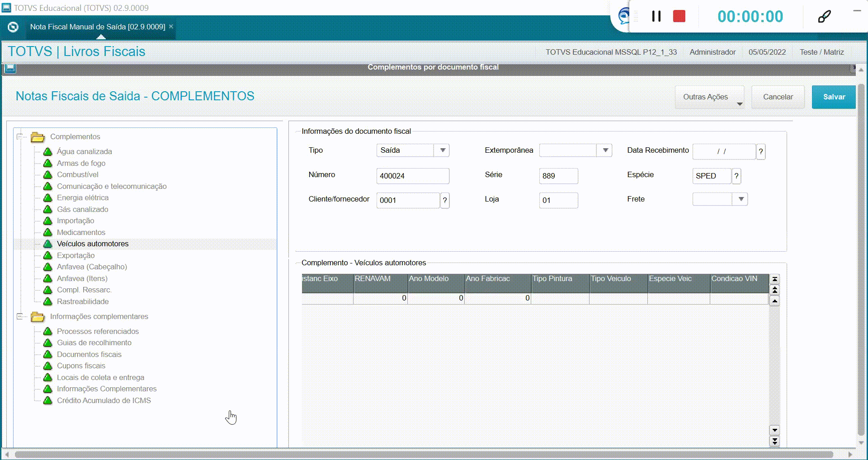
Task: Click the Número field with 400024
Action: [x=413, y=176]
